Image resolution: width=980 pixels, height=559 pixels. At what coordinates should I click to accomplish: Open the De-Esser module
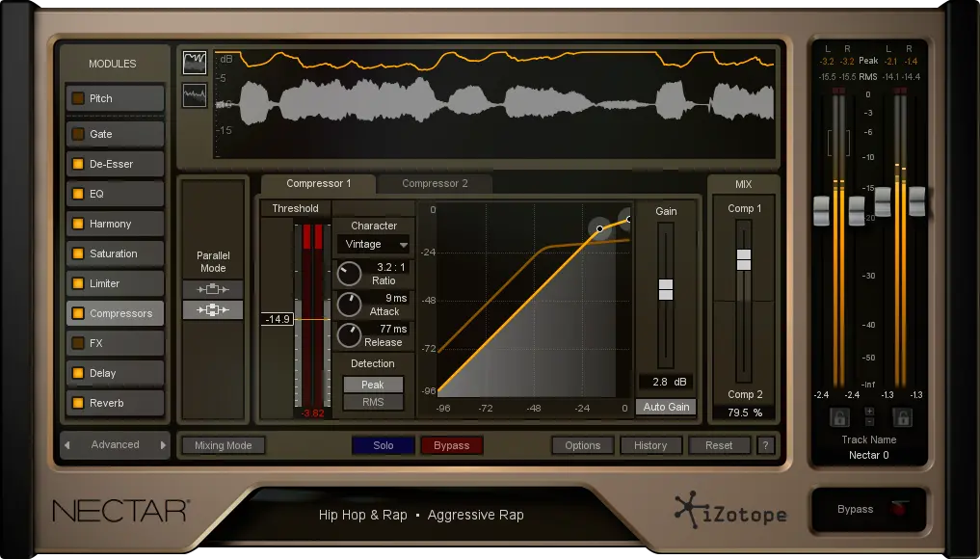[115, 164]
